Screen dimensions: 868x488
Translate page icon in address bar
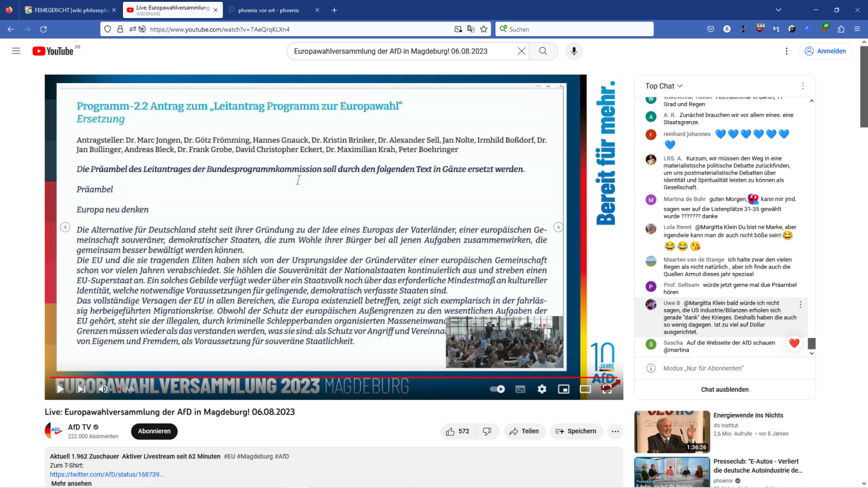pos(471,29)
